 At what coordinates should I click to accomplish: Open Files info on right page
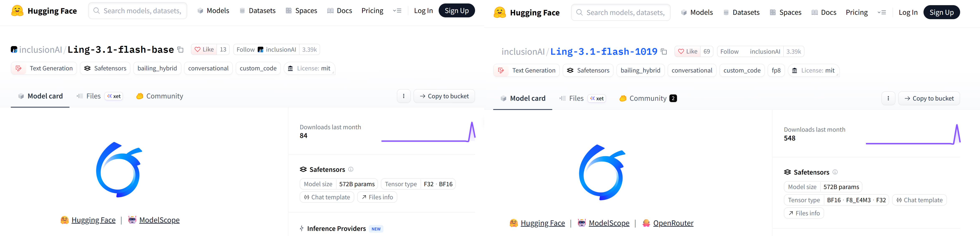[804, 213]
